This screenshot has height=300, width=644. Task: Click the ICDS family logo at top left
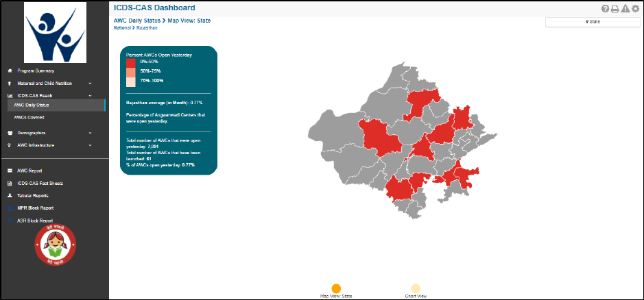(55, 32)
